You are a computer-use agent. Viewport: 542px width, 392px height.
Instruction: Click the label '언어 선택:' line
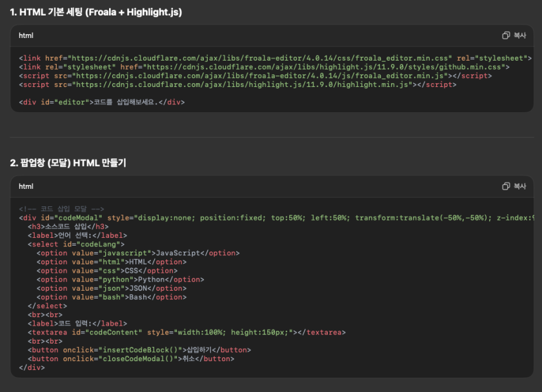click(77, 235)
